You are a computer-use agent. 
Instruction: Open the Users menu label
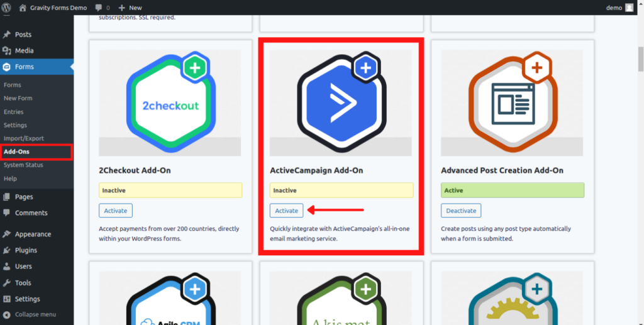pos(23,267)
